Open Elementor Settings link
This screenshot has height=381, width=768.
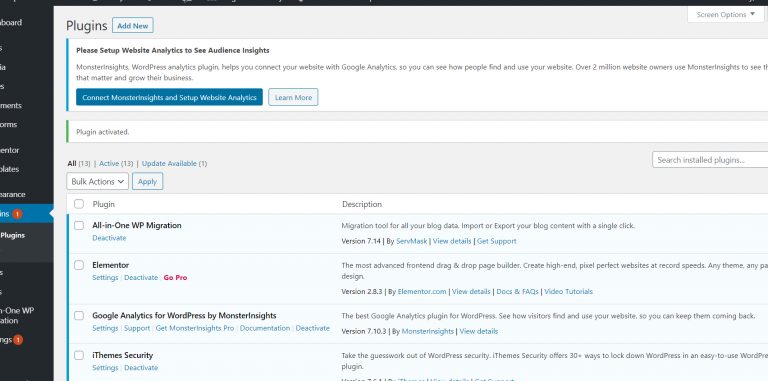tap(105, 278)
